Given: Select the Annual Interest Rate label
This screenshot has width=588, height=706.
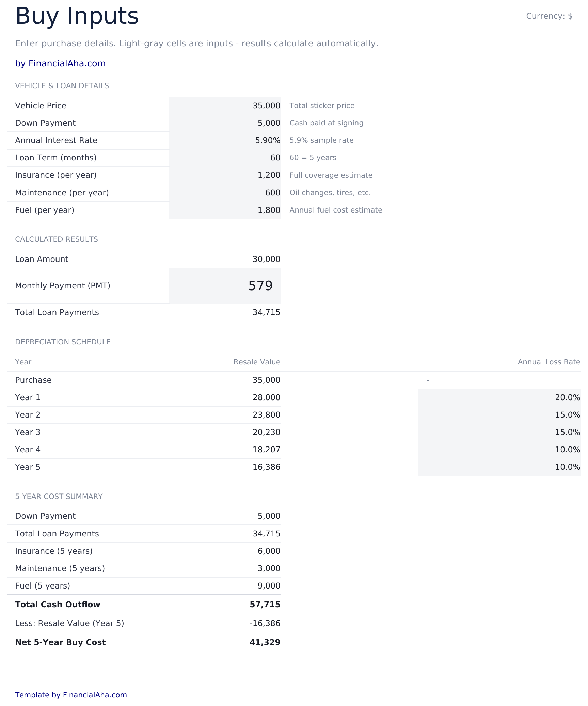Looking at the screenshot, I should point(56,140).
